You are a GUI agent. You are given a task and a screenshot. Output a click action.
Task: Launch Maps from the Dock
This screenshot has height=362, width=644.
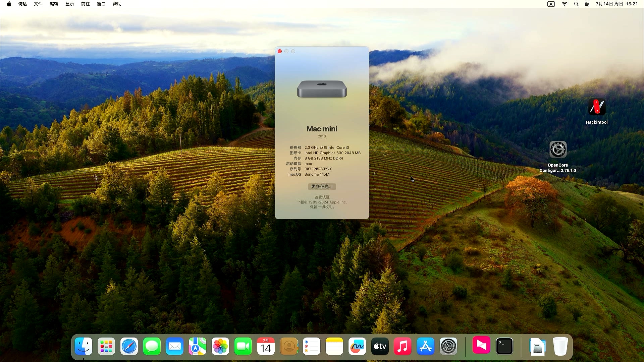[198, 346]
